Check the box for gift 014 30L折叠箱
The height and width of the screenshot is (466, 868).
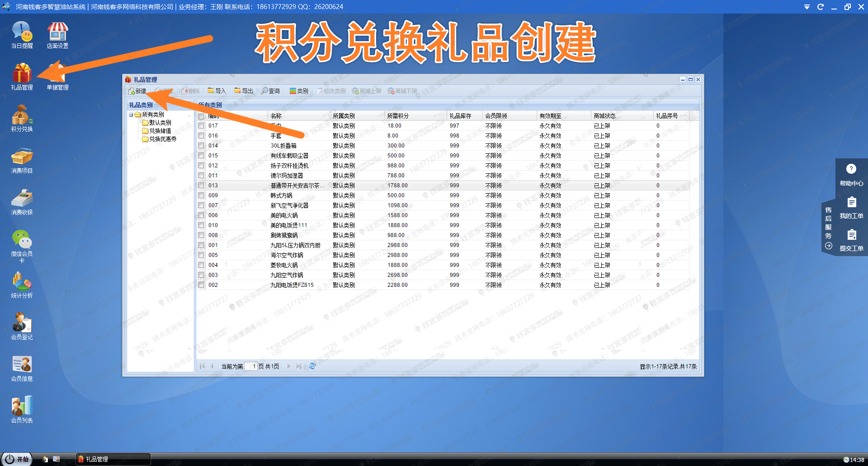201,146
